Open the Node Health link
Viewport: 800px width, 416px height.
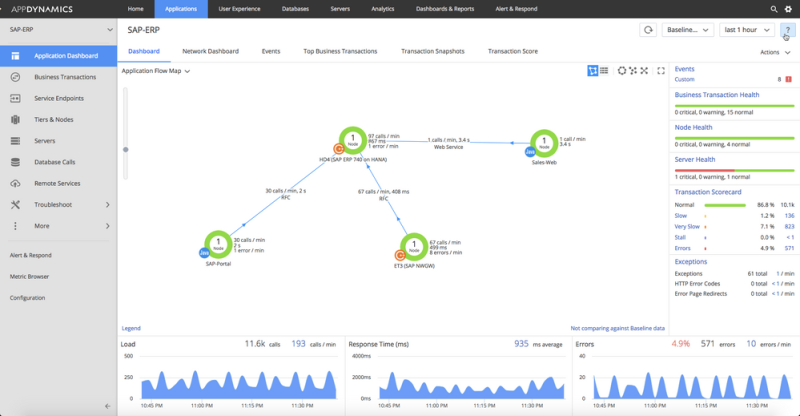tap(693, 128)
